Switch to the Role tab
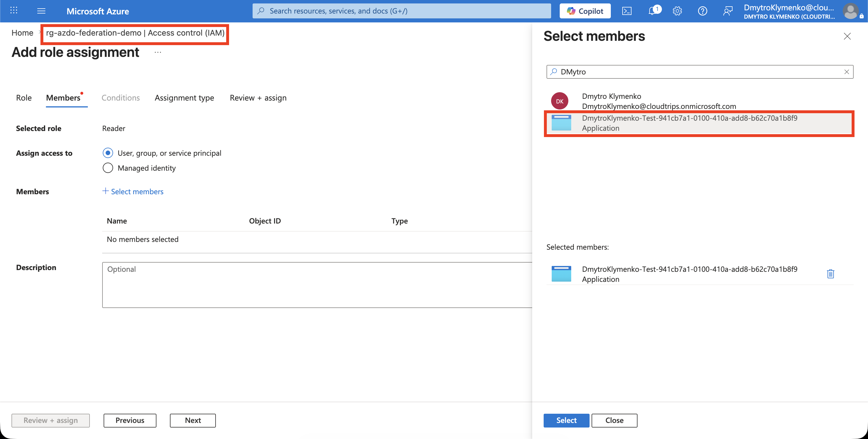This screenshot has height=439, width=868. [x=24, y=98]
